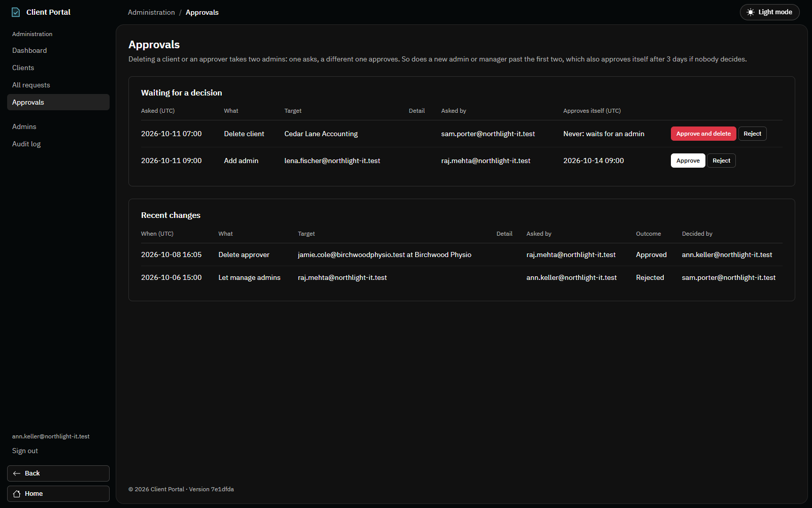Click Administration in the breadcrumb
Screen dimensions: 812x508
[x=151, y=12]
